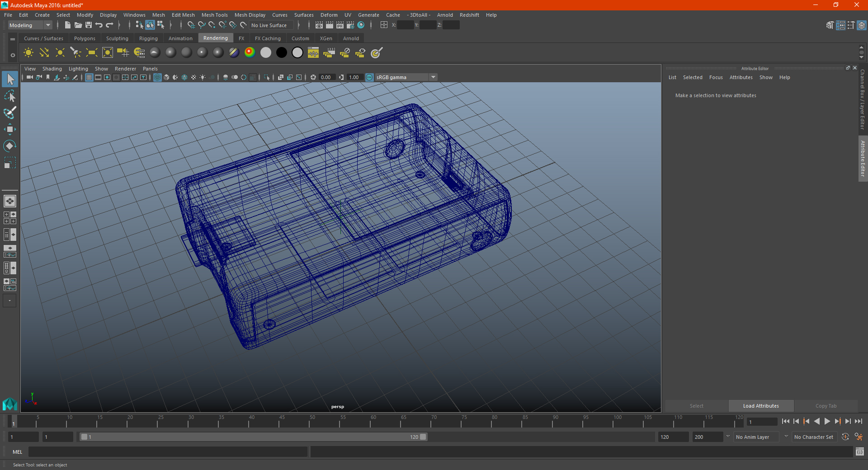The width and height of the screenshot is (868, 470).
Task: Toggle snap to curves magnet icon
Action: [202, 25]
